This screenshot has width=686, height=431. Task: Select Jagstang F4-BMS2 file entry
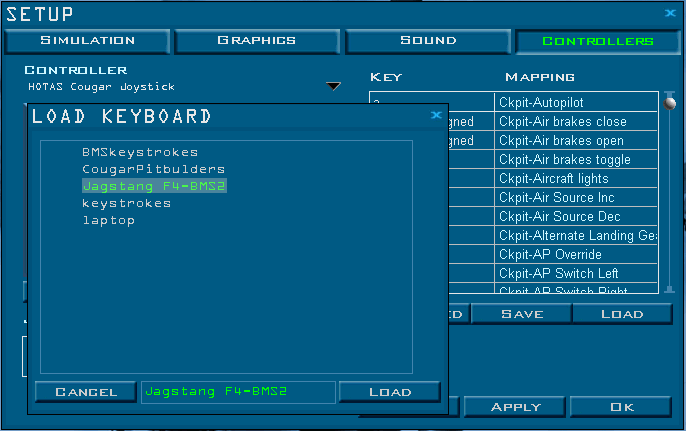154,186
